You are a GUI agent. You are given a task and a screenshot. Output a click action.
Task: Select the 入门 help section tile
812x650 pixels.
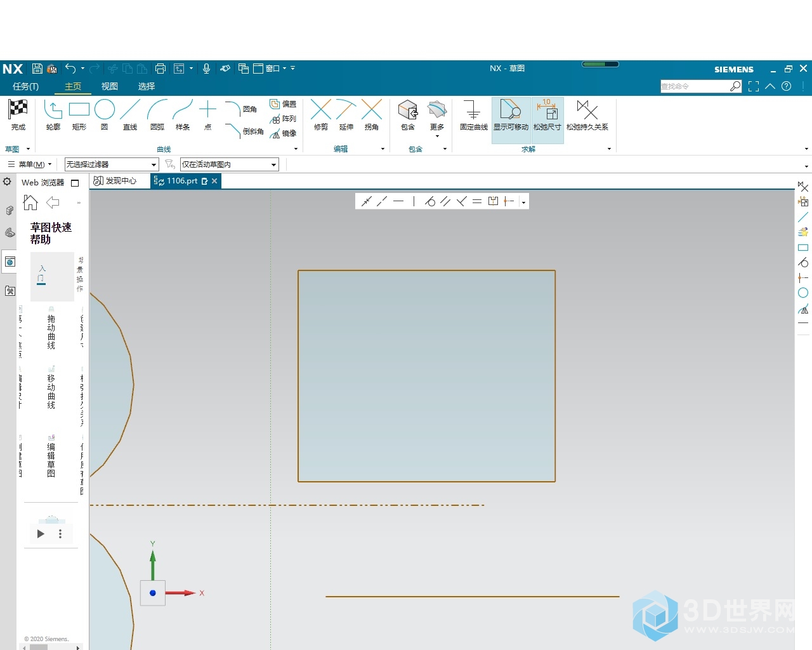click(52, 276)
